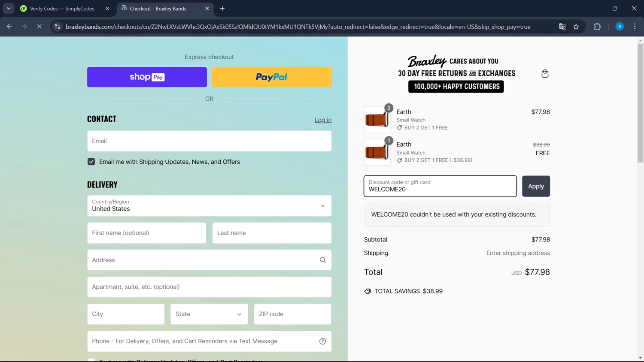This screenshot has width=644, height=362.
Task: Bookmark this page with star icon
Action: [x=576, y=27]
